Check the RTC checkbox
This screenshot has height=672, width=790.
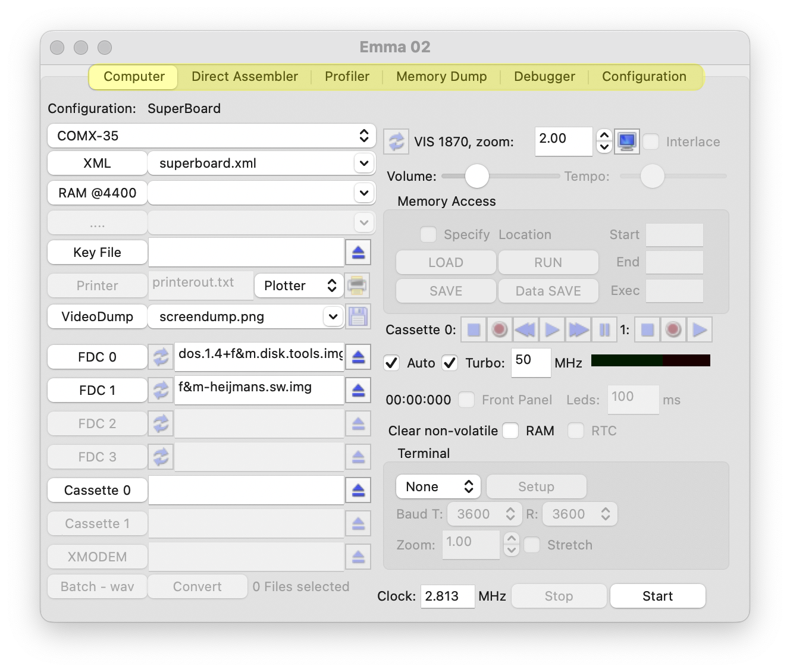pos(576,431)
